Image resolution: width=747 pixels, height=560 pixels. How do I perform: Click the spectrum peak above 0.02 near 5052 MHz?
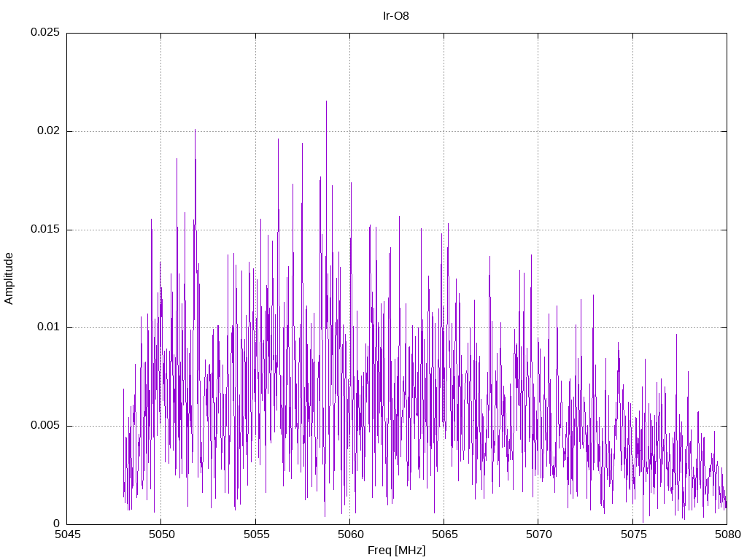tap(195, 131)
